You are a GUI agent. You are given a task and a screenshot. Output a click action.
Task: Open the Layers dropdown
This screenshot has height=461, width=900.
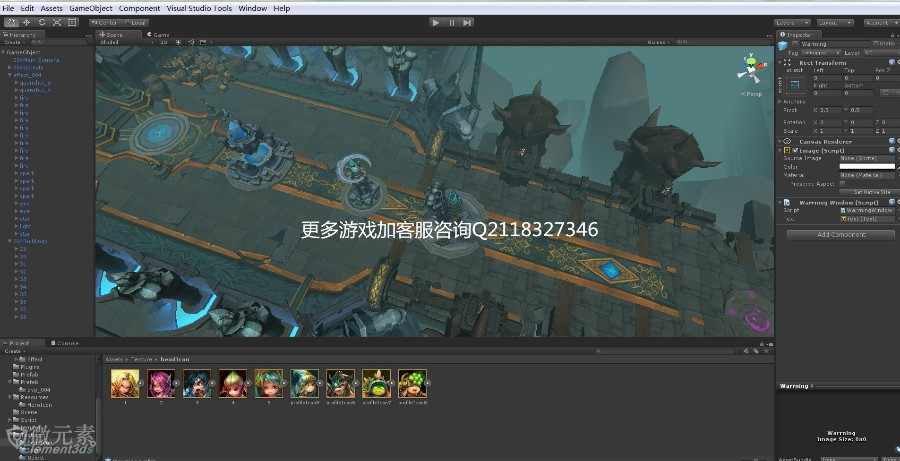(x=792, y=22)
